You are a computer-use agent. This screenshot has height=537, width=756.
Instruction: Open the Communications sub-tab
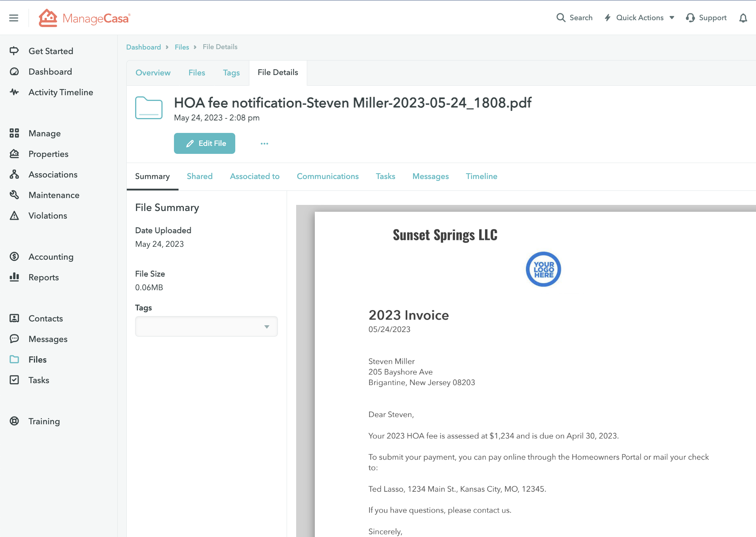pyautogui.click(x=328, y=176)
